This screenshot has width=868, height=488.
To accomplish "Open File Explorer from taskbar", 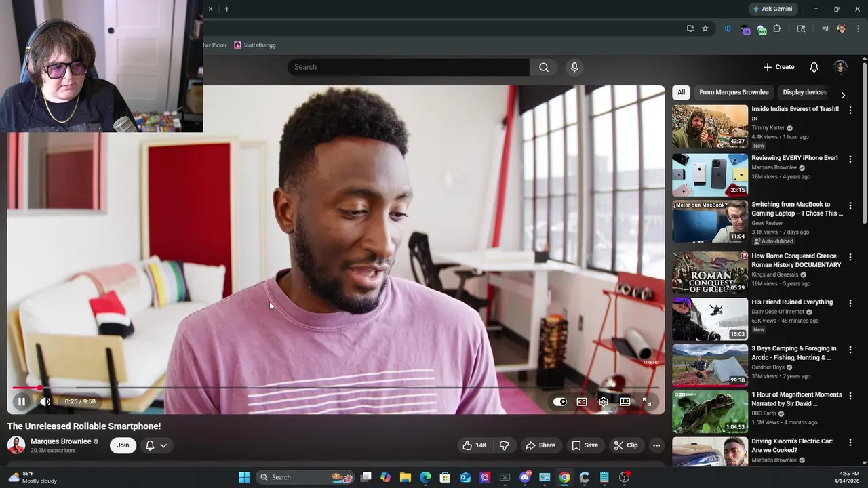I will (x=406, y=477).
